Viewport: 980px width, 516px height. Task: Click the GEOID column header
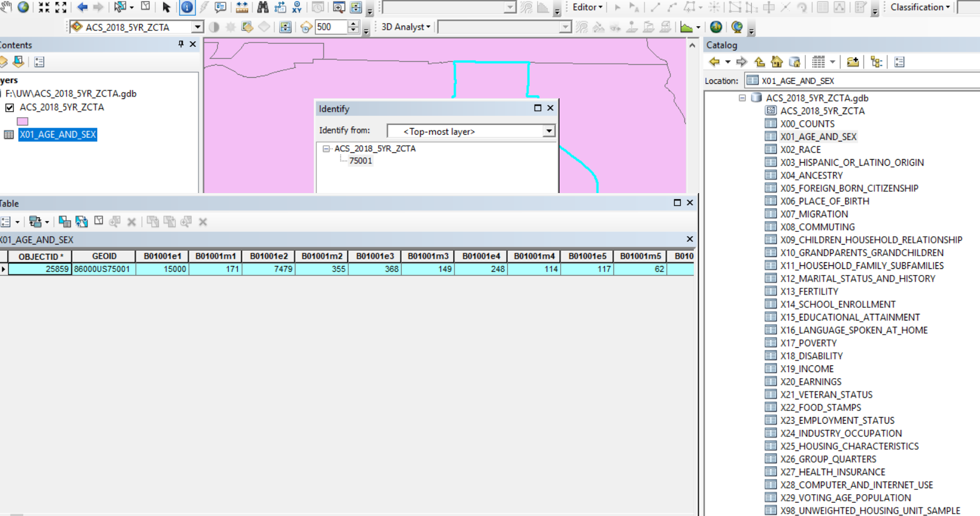click(104, 256)
